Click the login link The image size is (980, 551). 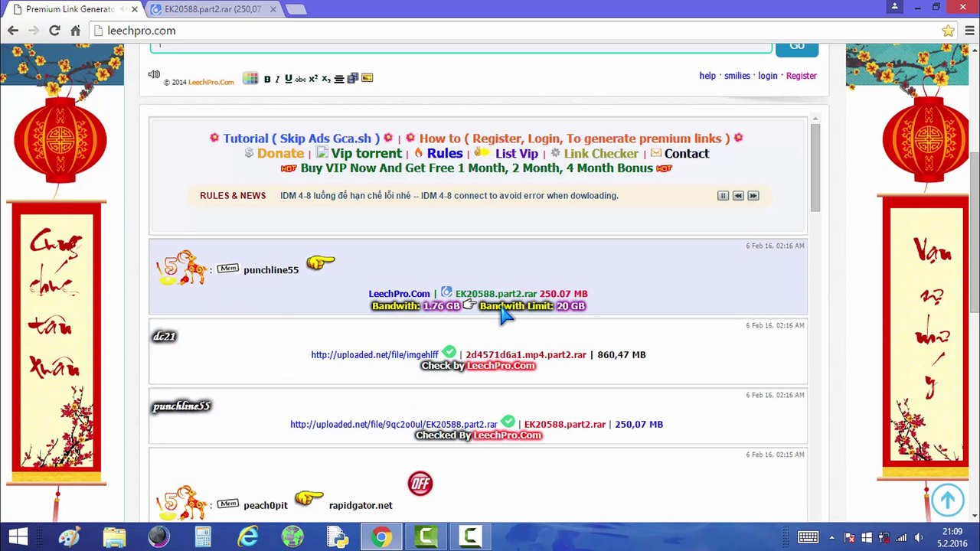[768, 76]
